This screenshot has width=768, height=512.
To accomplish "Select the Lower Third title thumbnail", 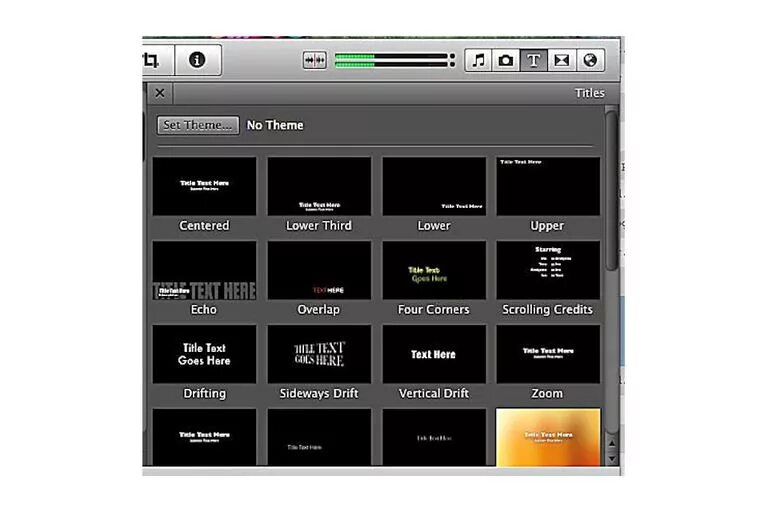I will coord(319,186).
